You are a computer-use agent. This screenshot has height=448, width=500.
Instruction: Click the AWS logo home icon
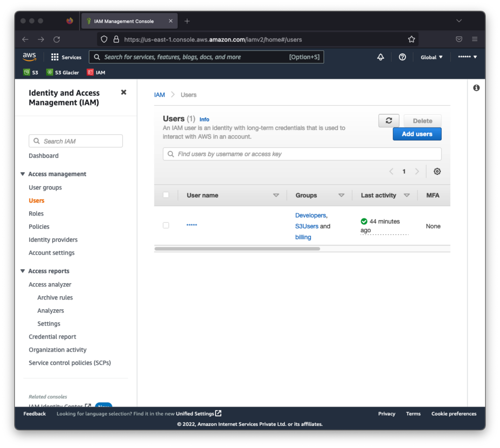(x=29, y=57)
